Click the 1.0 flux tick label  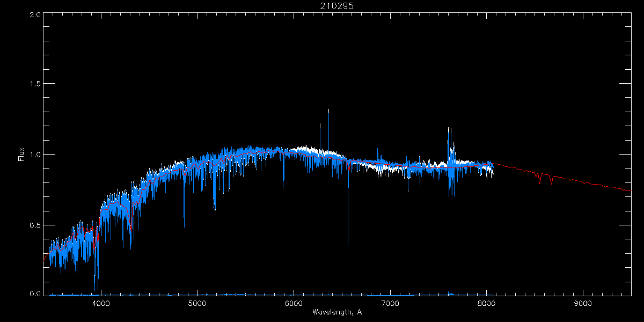coord(35,155)
